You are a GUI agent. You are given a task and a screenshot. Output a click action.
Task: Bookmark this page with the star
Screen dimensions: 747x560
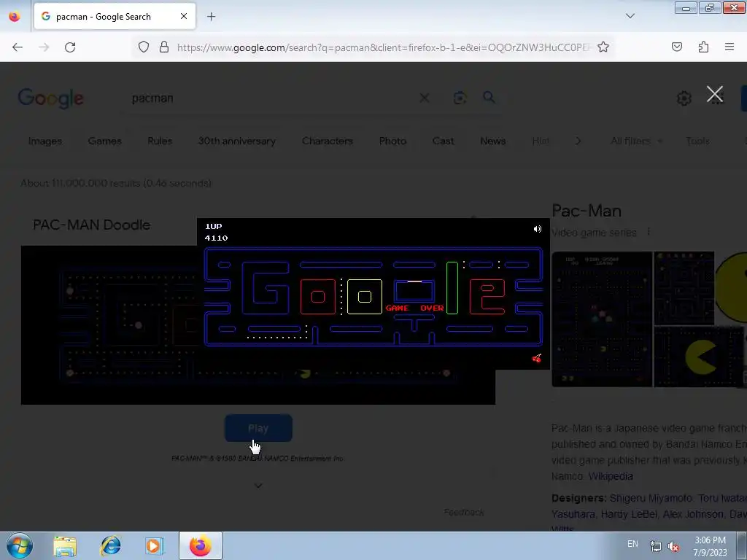(603, 47)
